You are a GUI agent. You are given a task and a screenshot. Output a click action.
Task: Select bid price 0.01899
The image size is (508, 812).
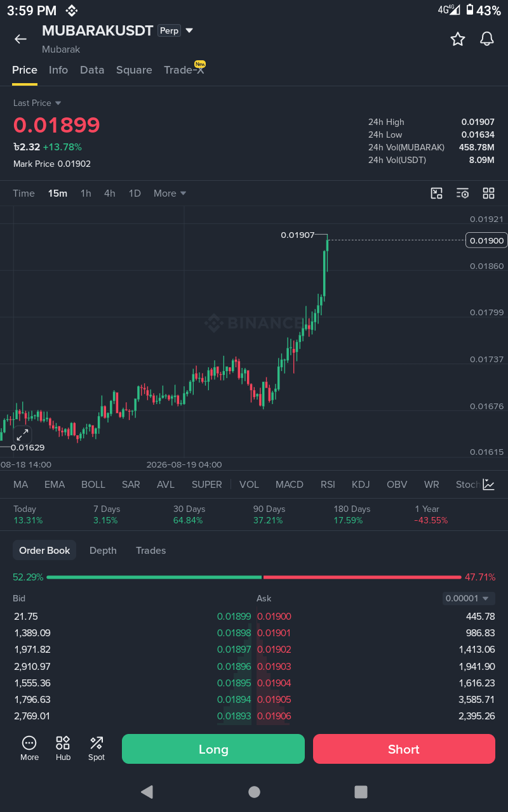[234, 617]
